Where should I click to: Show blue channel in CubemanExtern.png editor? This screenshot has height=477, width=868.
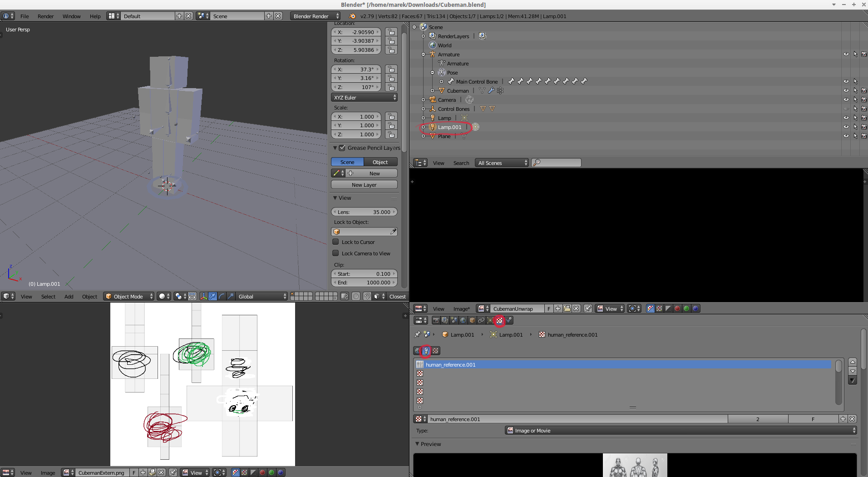281,472
